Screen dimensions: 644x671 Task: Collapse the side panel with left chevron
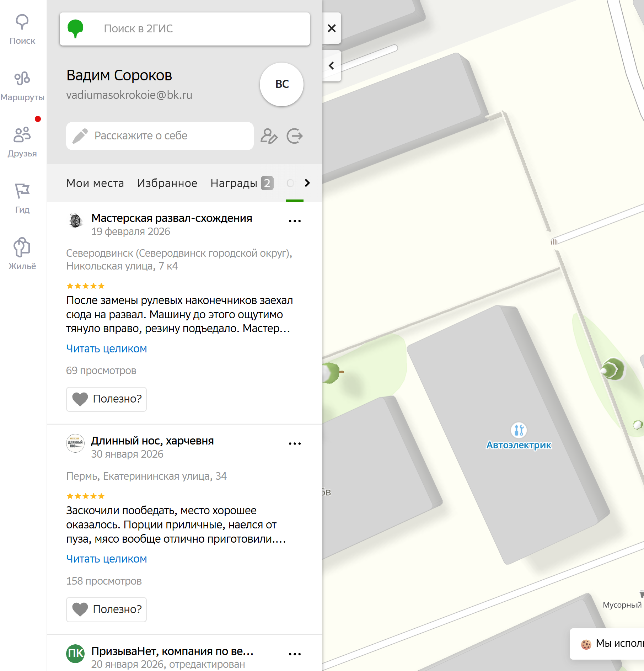point(332,66)
